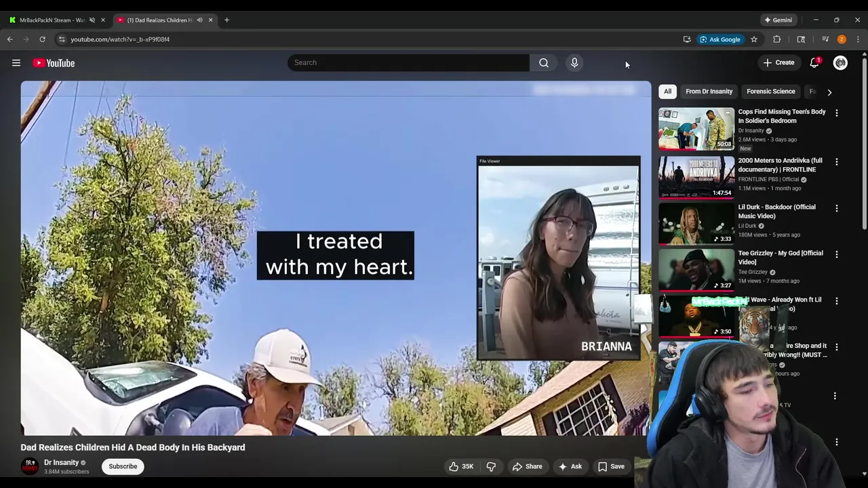The height and width of the screenshot is (488, 868).
Task: Open the YouTube account avatar menu
Action: [x=840, y=63]
